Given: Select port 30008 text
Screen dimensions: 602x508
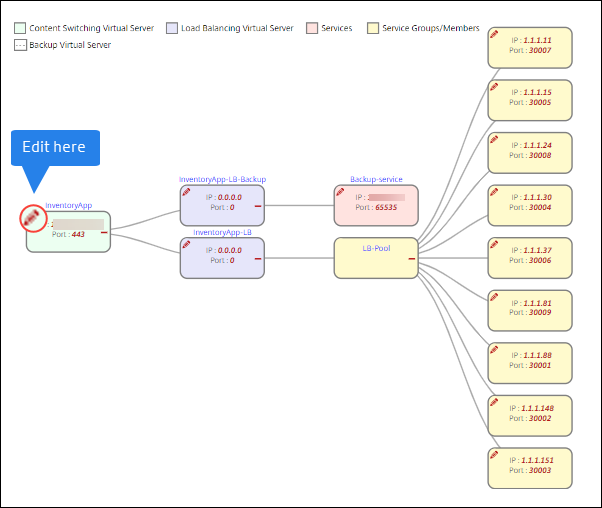Looking at the screenshot, I should click(x=540, y=156).
